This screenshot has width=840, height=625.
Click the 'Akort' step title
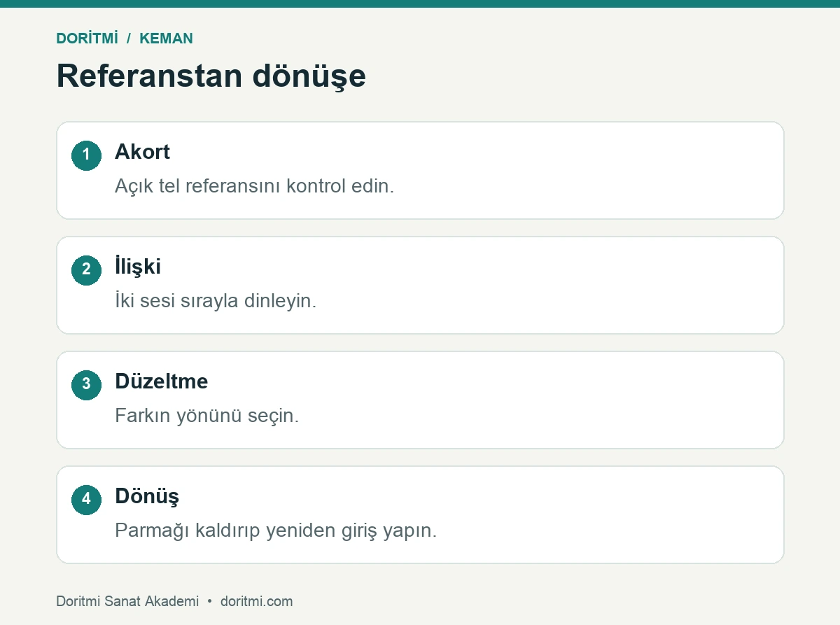[x=142, y=152]
